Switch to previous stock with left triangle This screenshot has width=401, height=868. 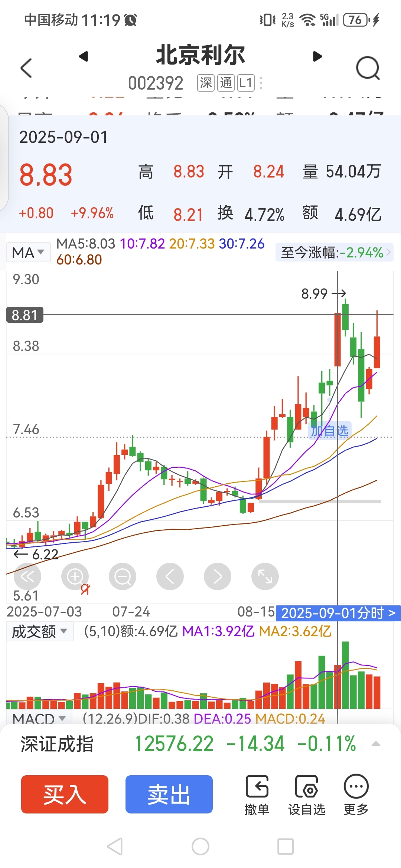(x=84, y=56)
